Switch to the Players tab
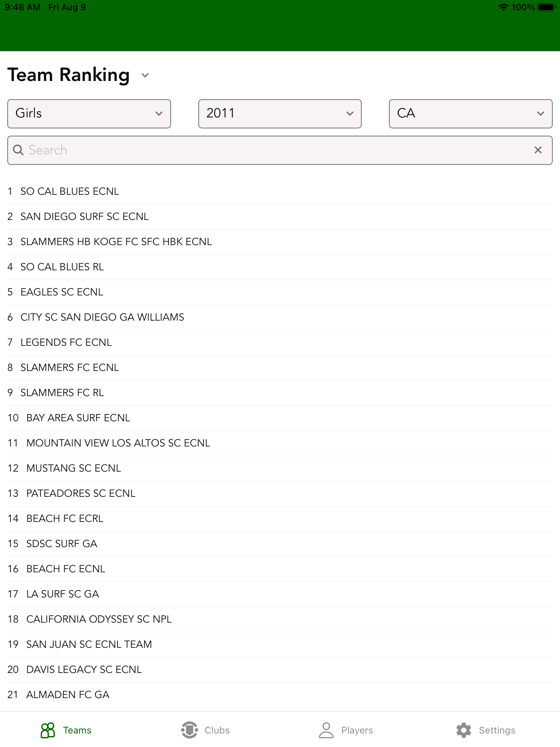The image size is (560, 747). click(x=357, y=730)
